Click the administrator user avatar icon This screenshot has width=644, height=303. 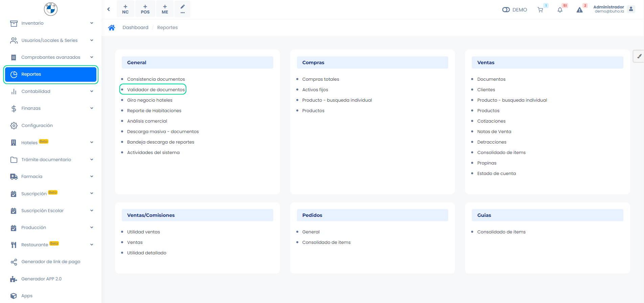(631, 9)
